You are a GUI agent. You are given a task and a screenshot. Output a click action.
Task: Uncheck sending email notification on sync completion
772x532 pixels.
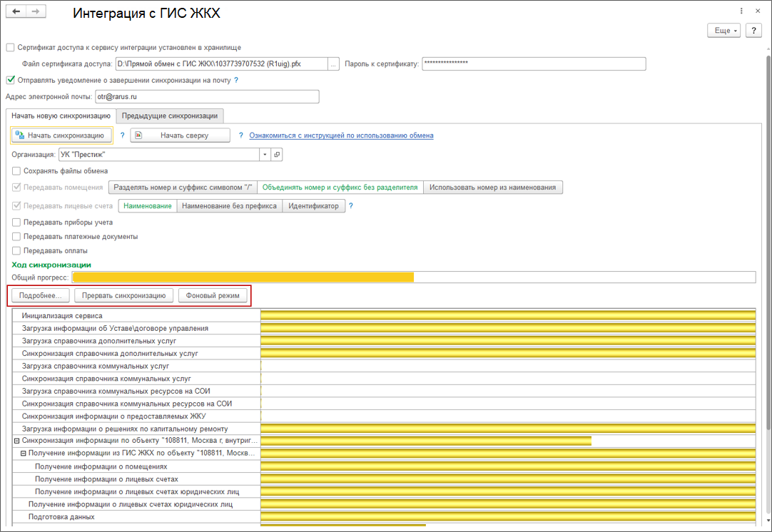[10, 81]
